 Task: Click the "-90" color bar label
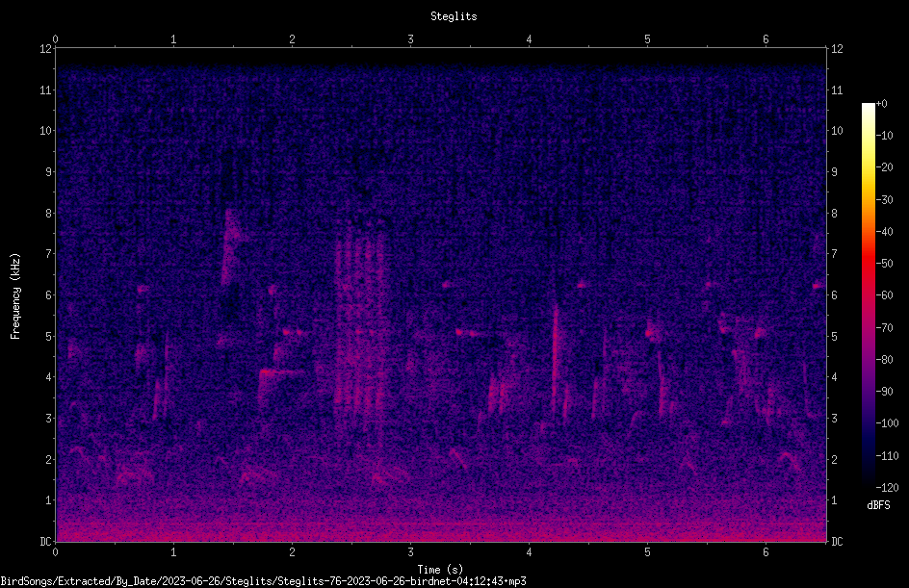point(884,392)
